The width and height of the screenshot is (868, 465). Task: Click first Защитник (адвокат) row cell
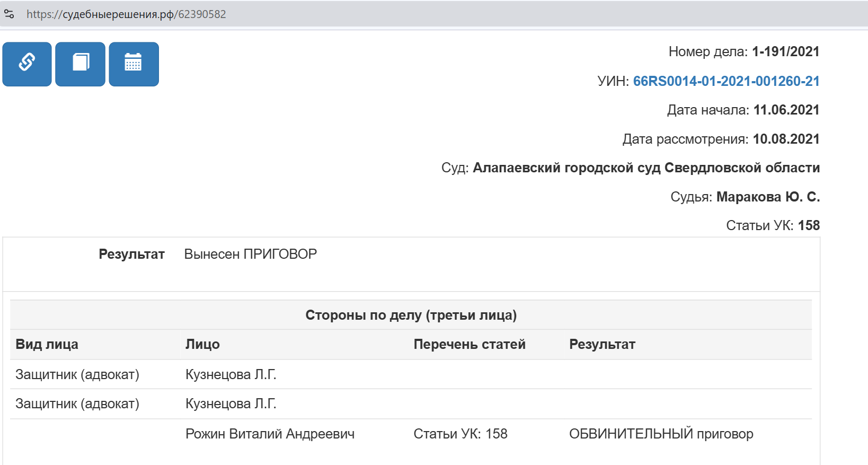(x=77, y=375)
